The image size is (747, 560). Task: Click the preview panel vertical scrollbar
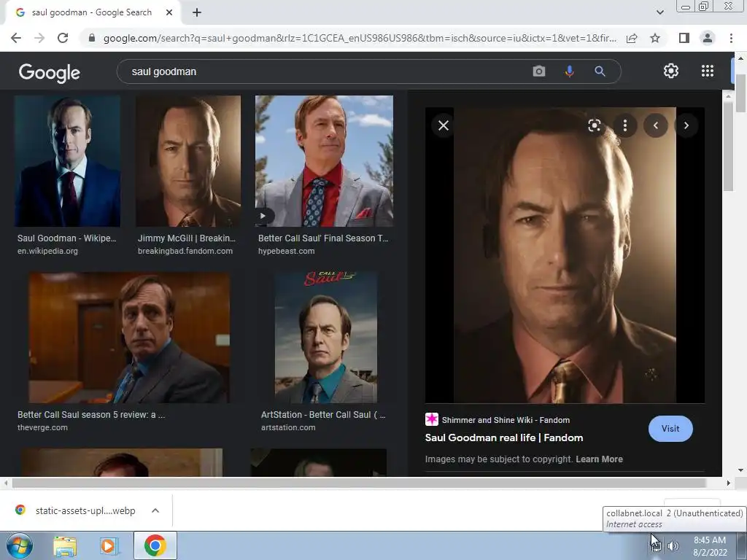tap(727, 146)
